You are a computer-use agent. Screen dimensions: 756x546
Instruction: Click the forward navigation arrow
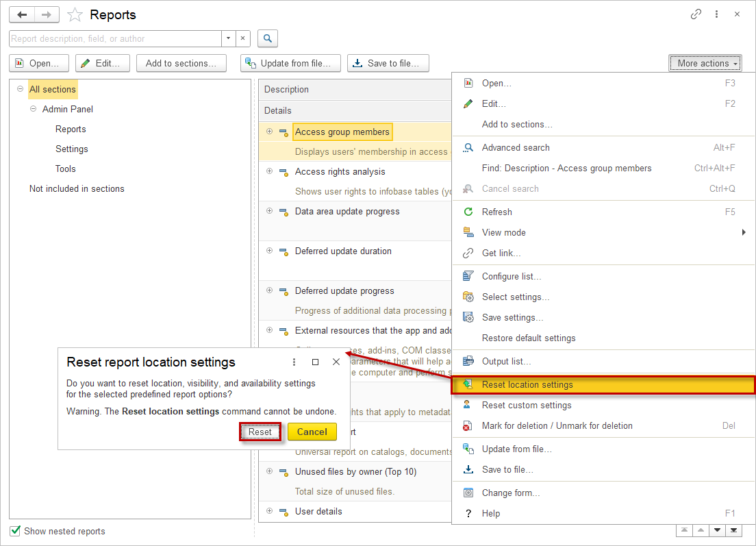click(47, 14)
